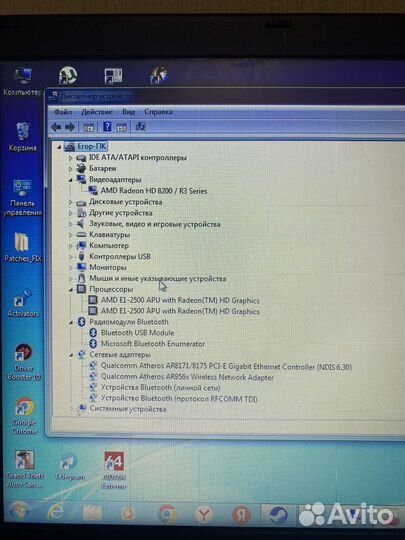Open the Файл menu
Viewport: 405px width, 540px height.
63,112
